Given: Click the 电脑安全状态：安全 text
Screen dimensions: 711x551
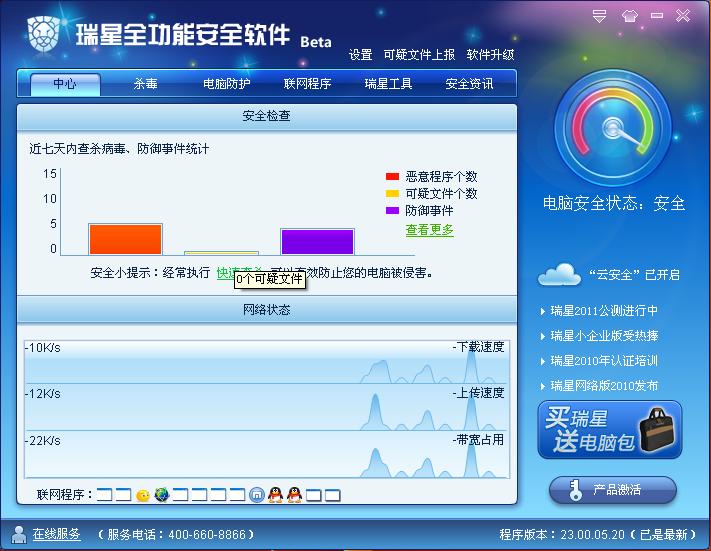Looking at the screenshot, I should pyautogui.click(x=614, y=203).
